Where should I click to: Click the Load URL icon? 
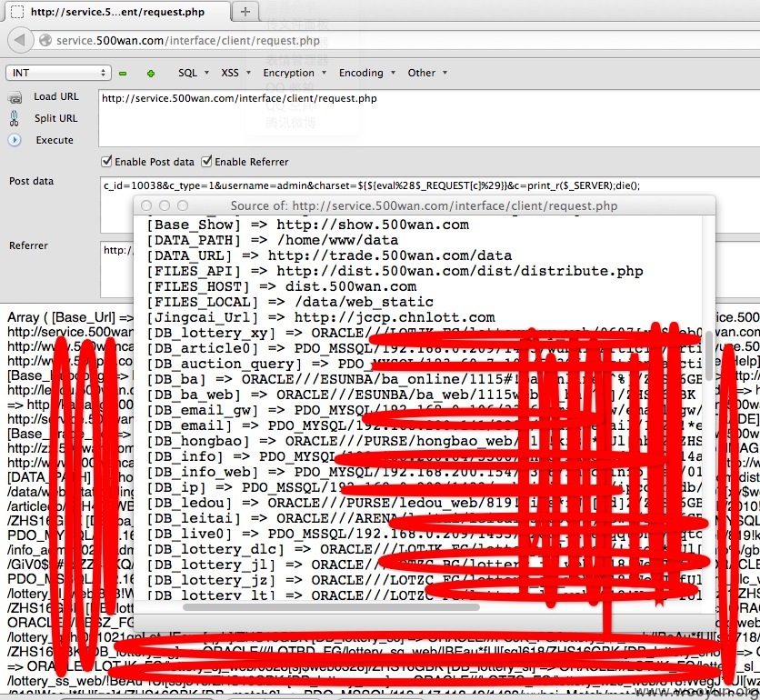pos(15,98)
